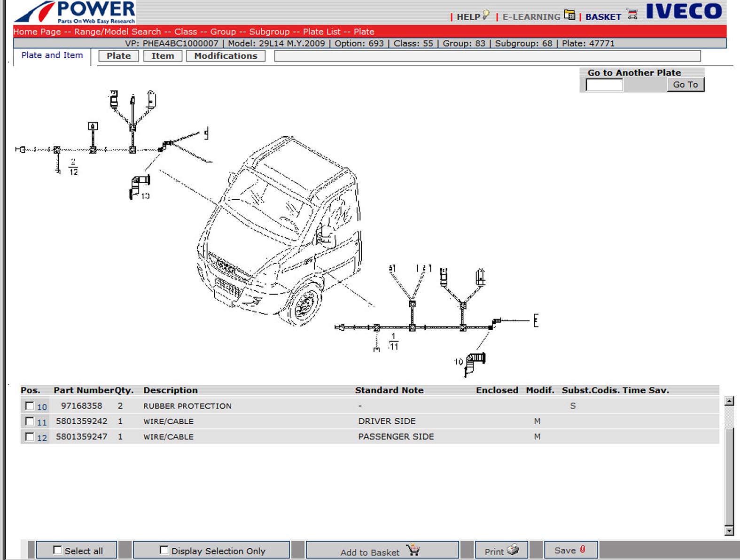Click the Go to Another Plate input field

604,85
